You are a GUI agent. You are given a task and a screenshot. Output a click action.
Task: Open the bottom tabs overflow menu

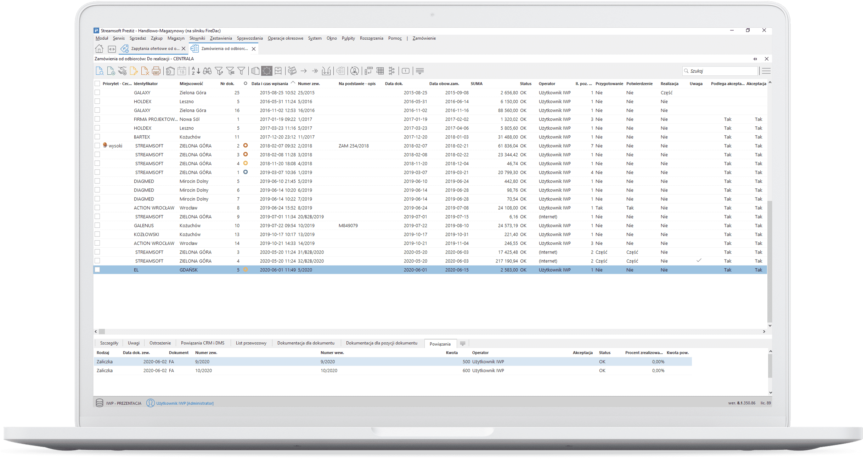[463, 343]
